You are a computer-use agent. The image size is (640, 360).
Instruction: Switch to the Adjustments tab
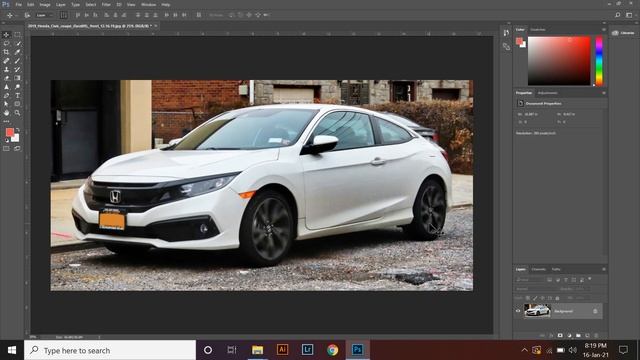click(x=547, y=93)
